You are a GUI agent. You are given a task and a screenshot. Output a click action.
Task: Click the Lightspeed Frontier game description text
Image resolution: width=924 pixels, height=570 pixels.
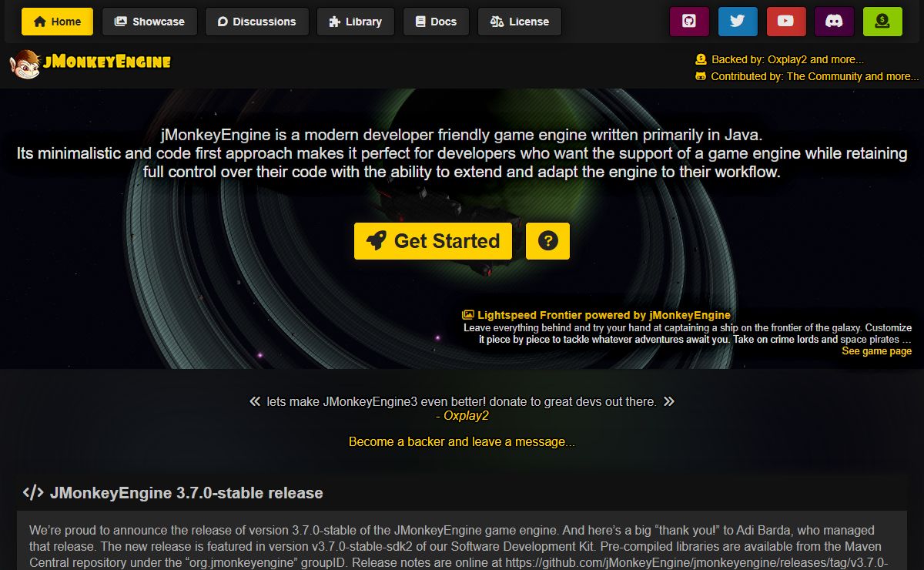pos(688,334)
